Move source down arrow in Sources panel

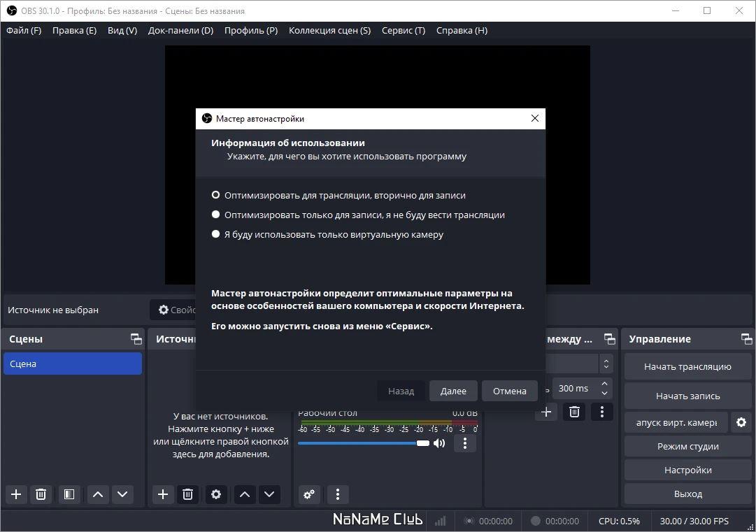click(x=269, y=494)
